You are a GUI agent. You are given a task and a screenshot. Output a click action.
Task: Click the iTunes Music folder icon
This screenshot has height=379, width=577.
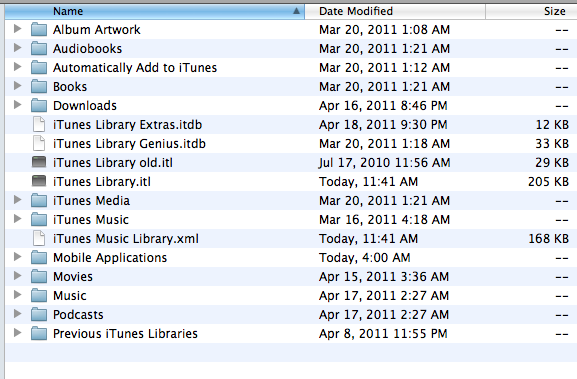tap(39, 220)
